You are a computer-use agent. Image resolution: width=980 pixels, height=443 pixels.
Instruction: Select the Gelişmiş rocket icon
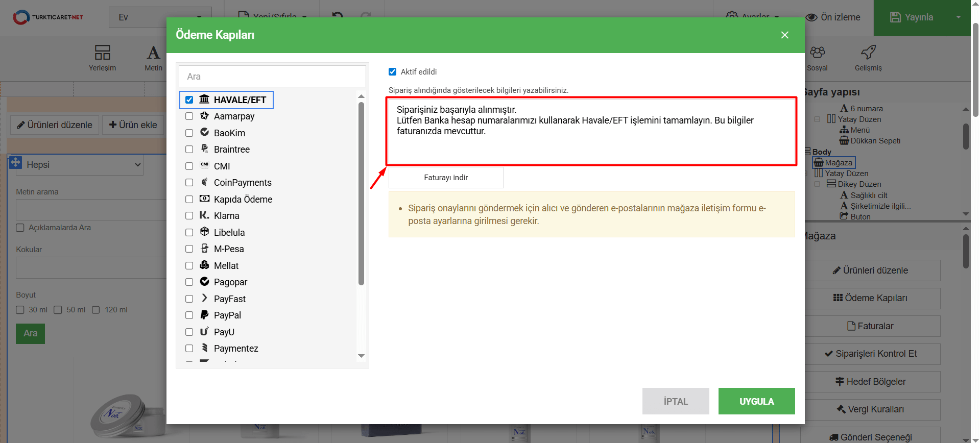[868, 53]
